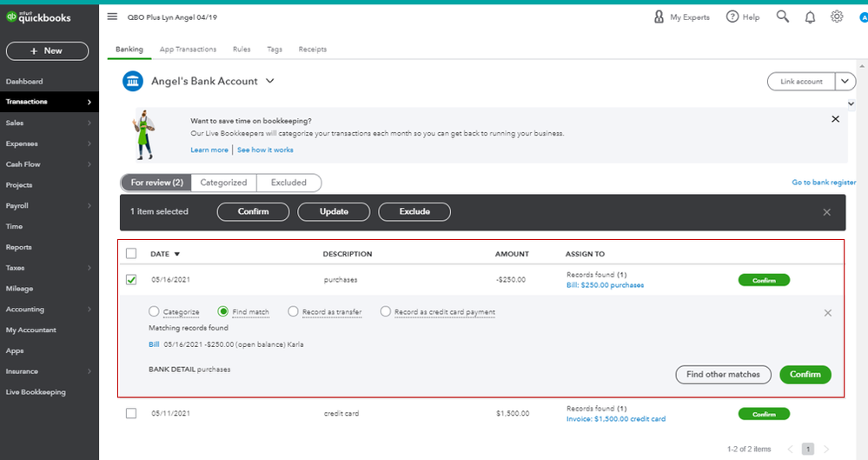Collapse the section chevron below Link account
The height and width of the screenshot is (460, 868).
coord(851,103)
